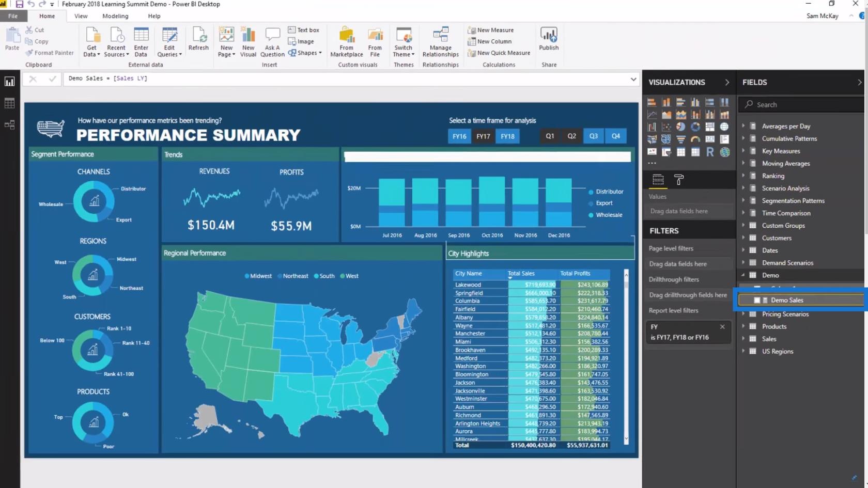Show more visuals with the ellipsis

coord(652,163)
